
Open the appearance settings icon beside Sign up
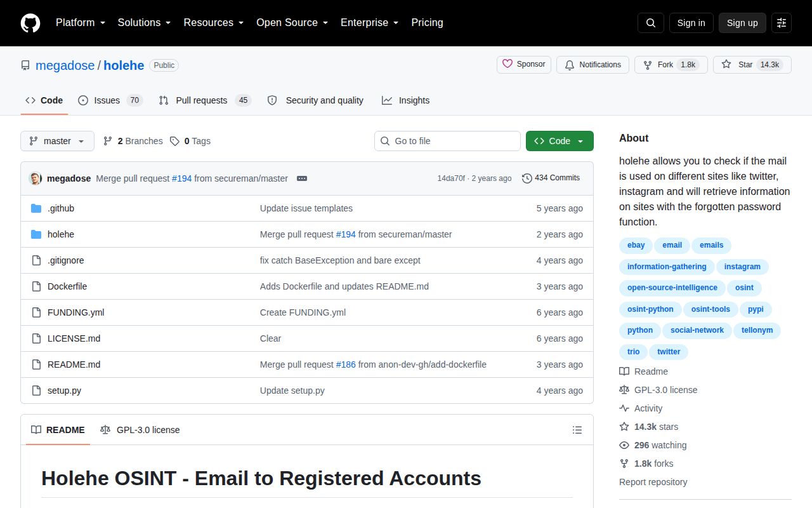[x=782, y=23]
